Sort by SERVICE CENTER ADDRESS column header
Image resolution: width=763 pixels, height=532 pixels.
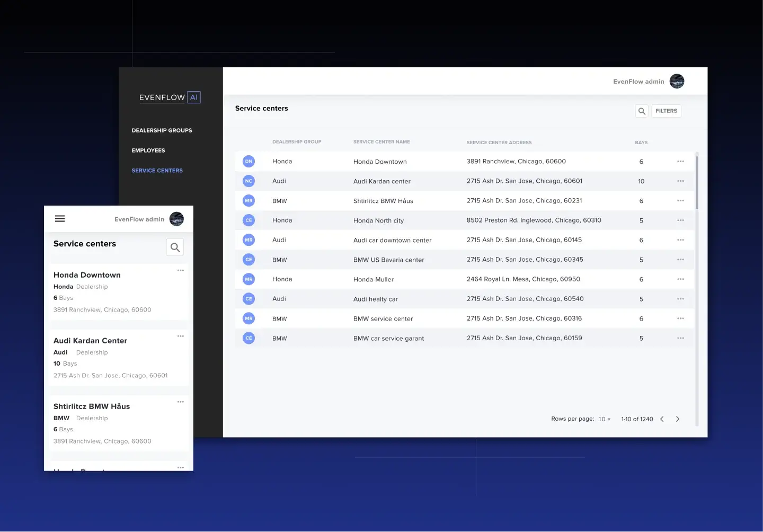pyautogui.click(x=499, y=143)
